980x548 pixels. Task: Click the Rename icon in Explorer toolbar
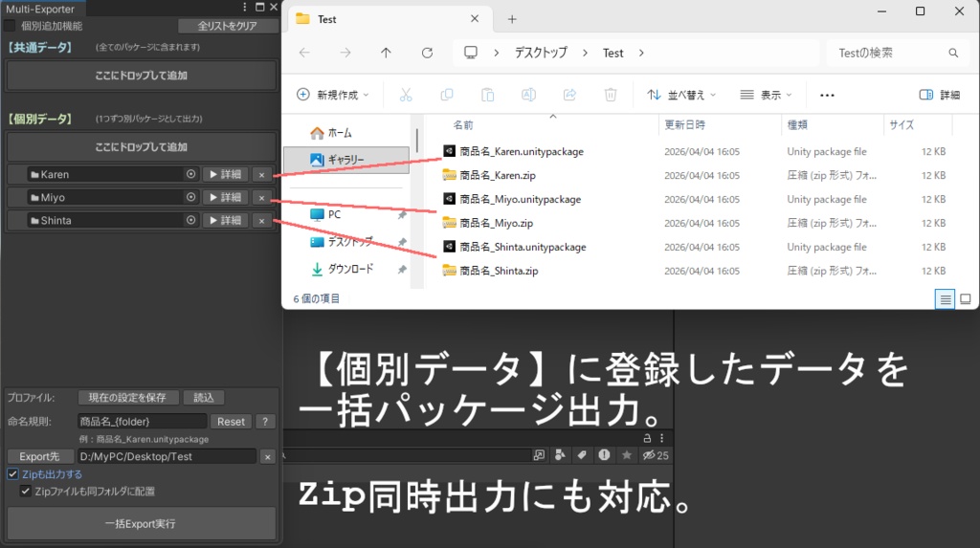[x=528, y=95]
